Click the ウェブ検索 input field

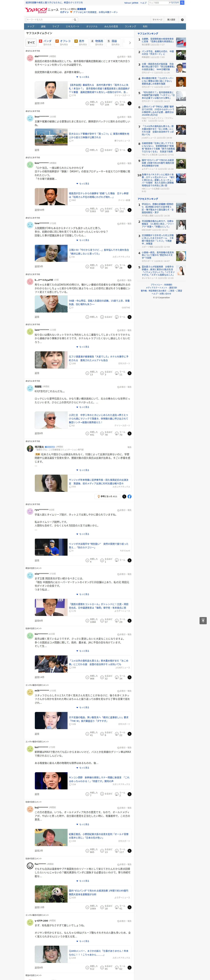pyautogui.click(x=158, y=3)
